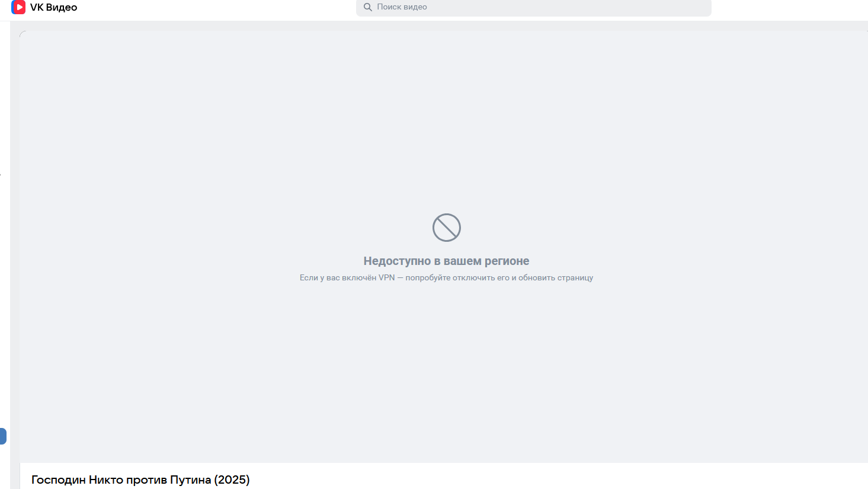Viewport: 868px width, 489px height.
Task: Click the word регионе in heading
Action: click(507, 261)
